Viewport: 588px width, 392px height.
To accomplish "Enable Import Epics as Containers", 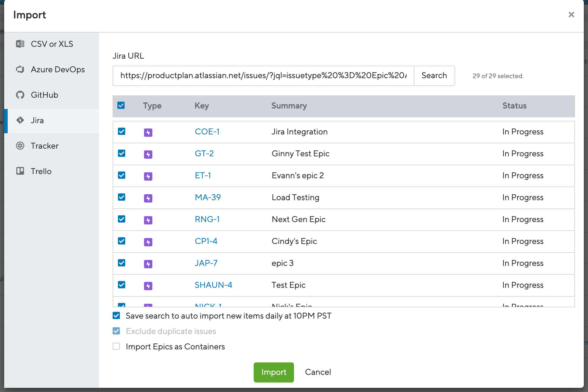I will pos(116,346).
